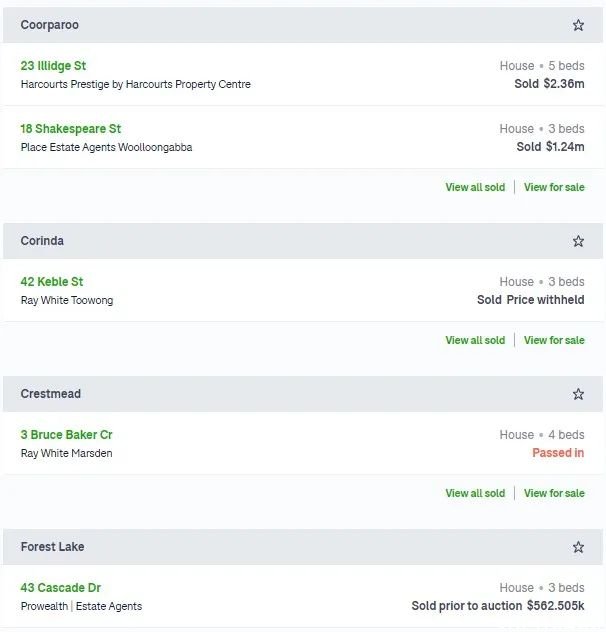Viewport: 606px width, 632px height.
Task: View all sold properties in Corinda
Action: click(x=475, y=340)
